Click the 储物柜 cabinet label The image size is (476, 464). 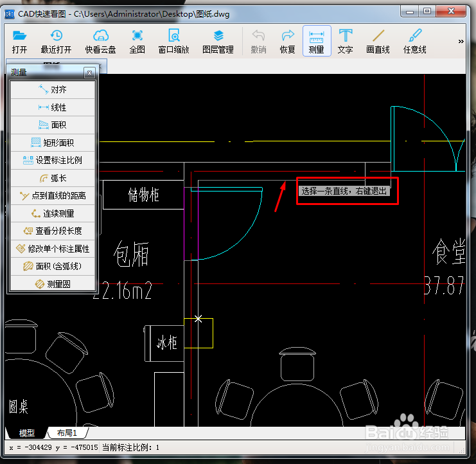coord(144,195)
